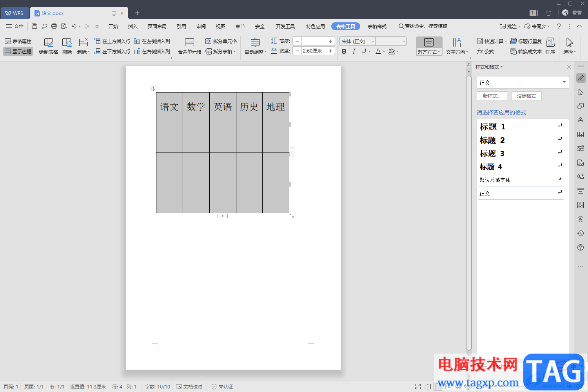Click the Undo icon
The image size is (588, 392).
(x=74, y=26)
